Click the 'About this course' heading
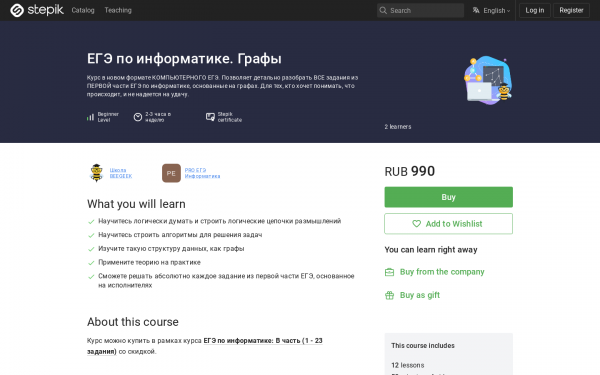 [x=133, y=322]
